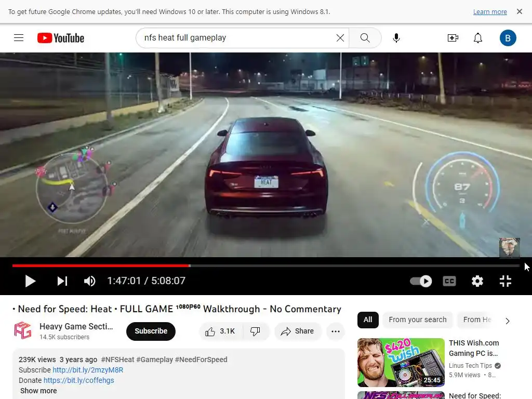Go to the YouTube home logo
Image resolution: width=532 pixels, height=399 pixels.
[61, 38]
